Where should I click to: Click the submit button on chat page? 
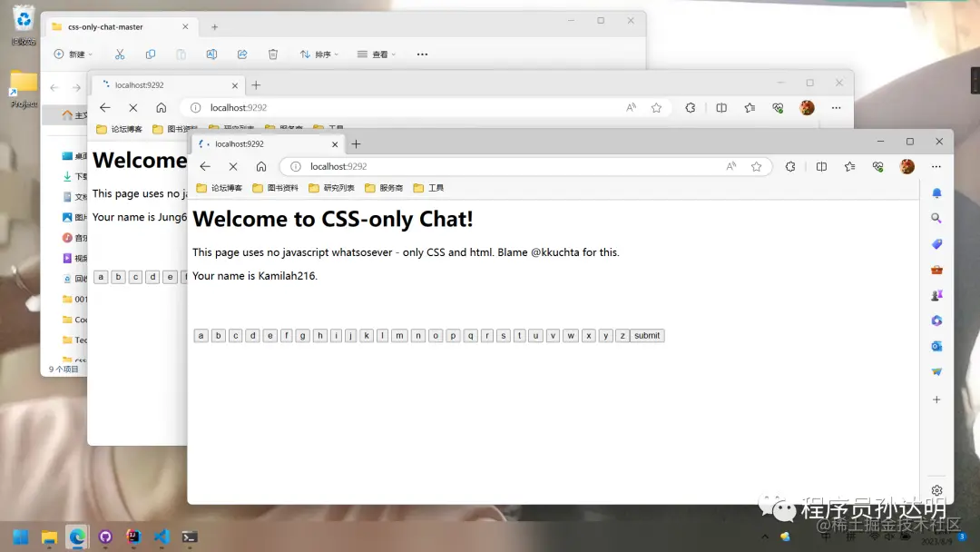(x=647, y=336)
